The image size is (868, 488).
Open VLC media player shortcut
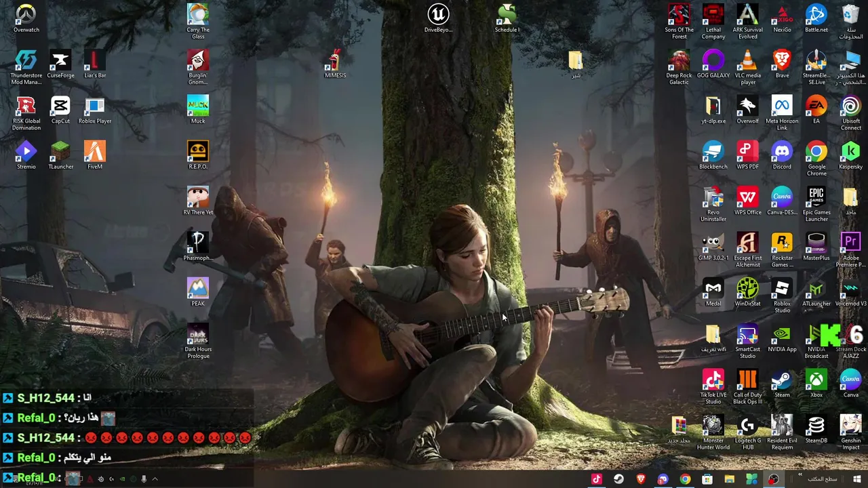click(747, 67)
